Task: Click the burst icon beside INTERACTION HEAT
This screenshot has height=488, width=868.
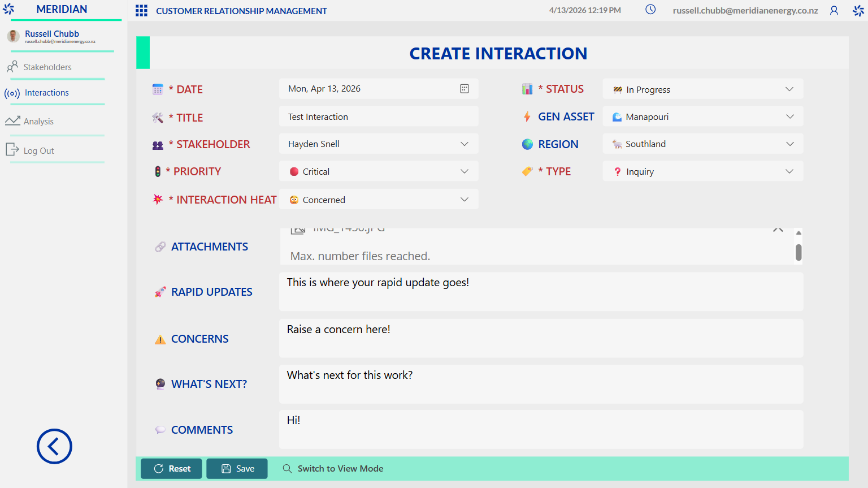Action: (158, 199)
